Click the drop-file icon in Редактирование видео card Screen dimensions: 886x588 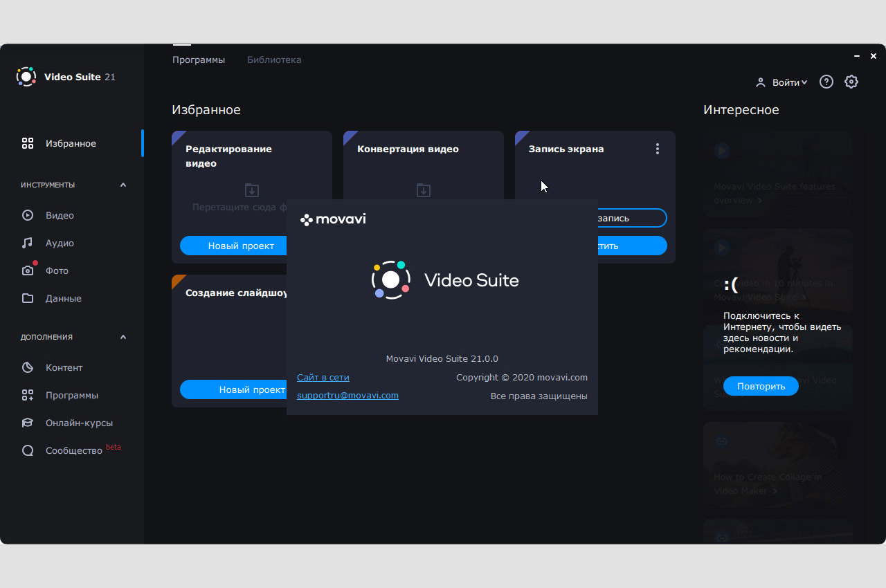point(252,190)
